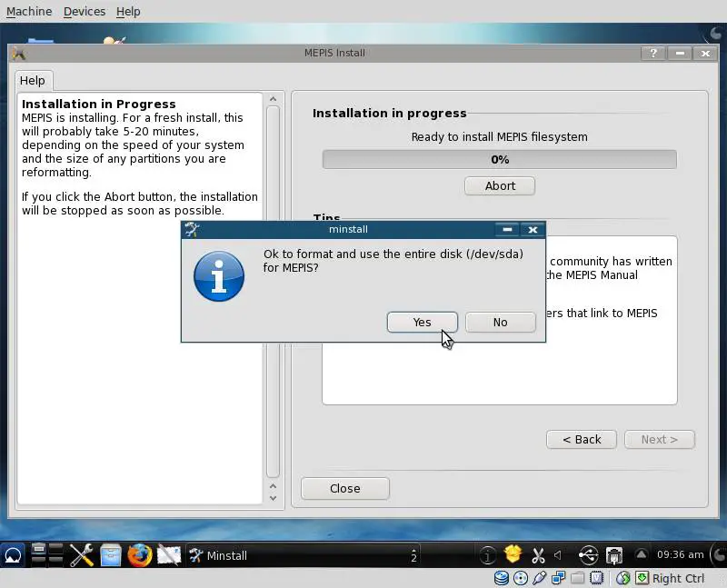Minimize the minstall dialog

pos(507,229)
